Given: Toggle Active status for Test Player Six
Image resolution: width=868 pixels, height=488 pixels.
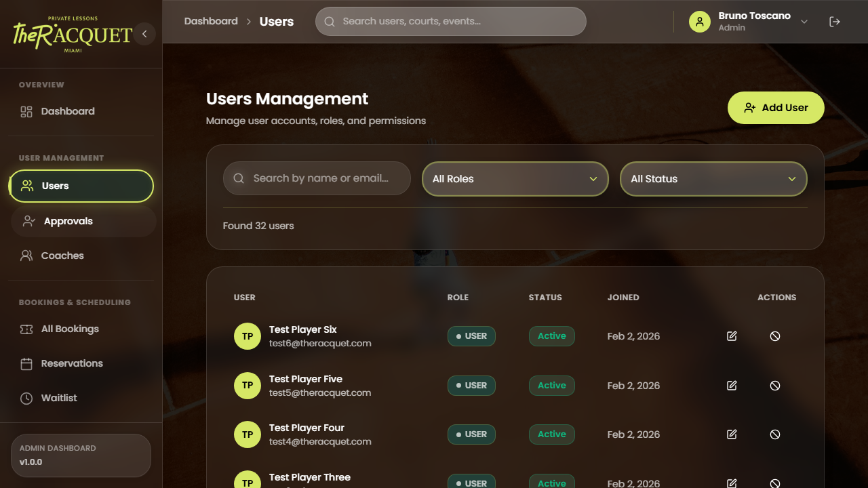Looking at the screenshot, I should pos(551,335).
